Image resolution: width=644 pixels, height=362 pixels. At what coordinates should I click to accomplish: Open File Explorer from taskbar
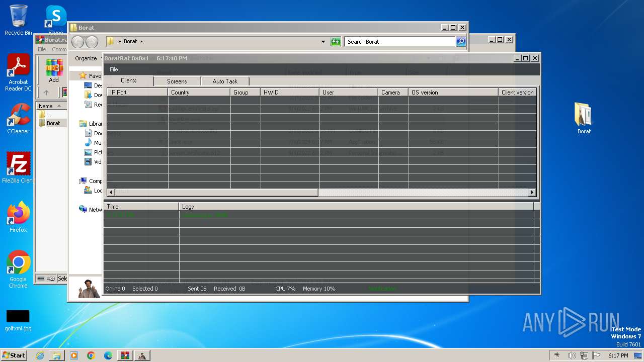57,355
